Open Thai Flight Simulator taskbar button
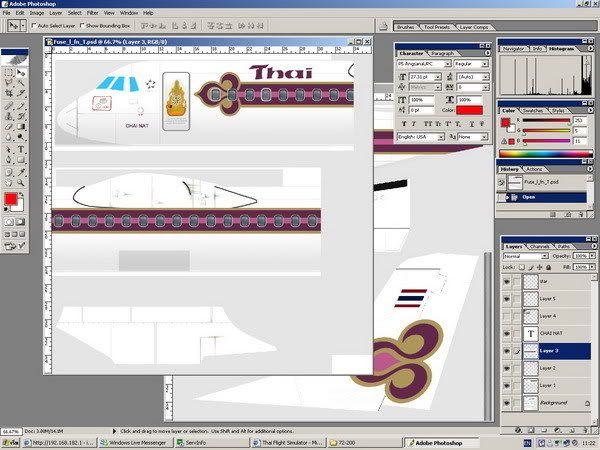 (289, 443)
